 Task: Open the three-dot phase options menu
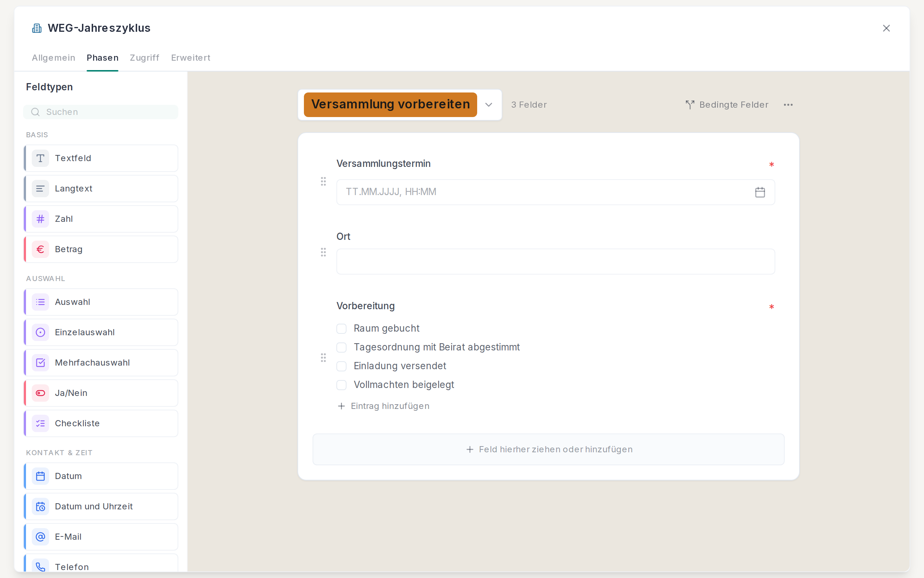tap(788, 105)
